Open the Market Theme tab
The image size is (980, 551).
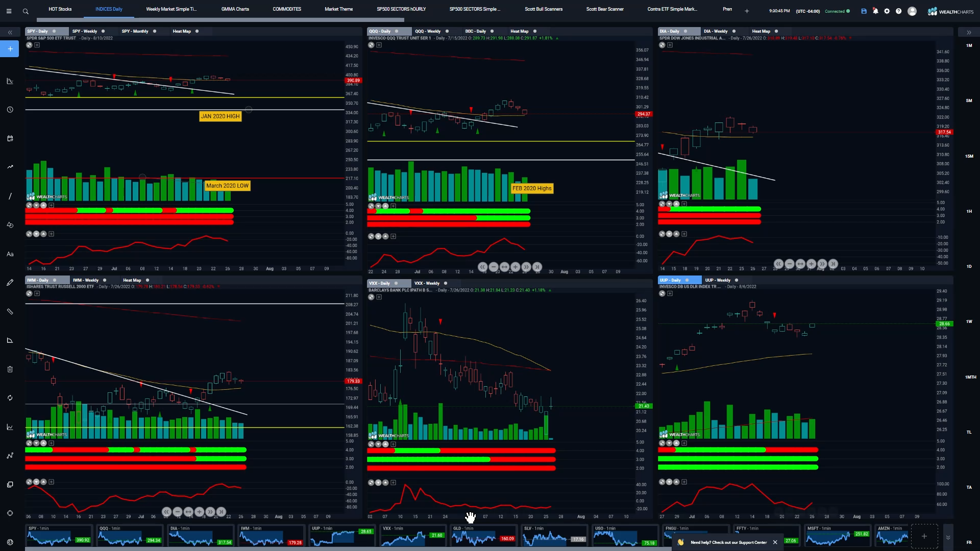(x=339, y=9)
